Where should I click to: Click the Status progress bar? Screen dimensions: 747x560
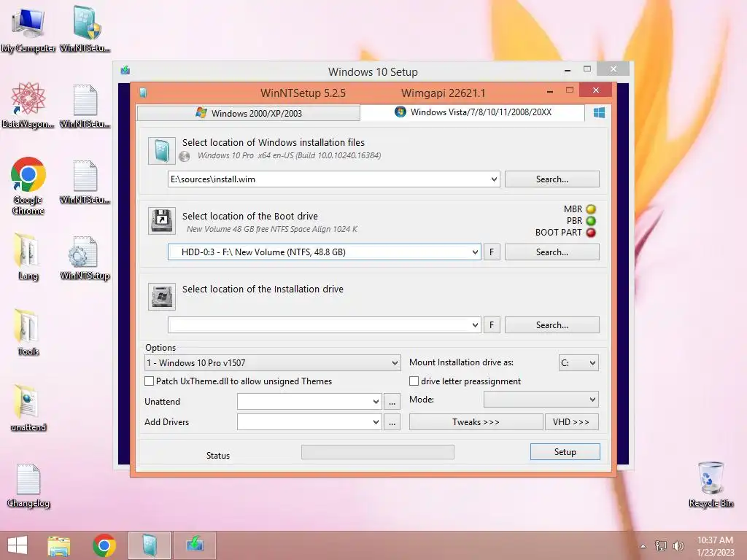tap(378, 452)
